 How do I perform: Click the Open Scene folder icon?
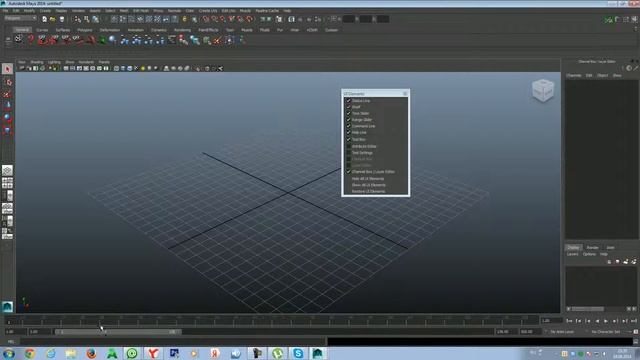click(53, 19)
